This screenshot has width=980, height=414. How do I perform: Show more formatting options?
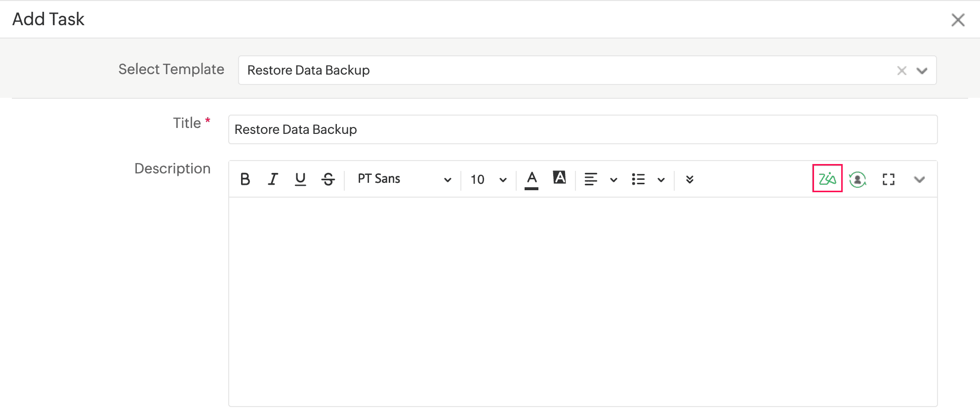point(690,179)
